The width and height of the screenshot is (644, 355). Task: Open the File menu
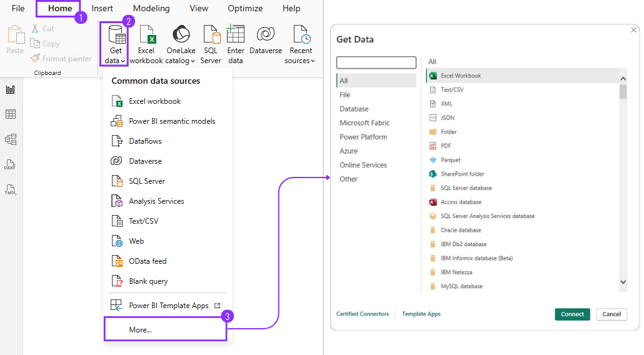(18, 8)
